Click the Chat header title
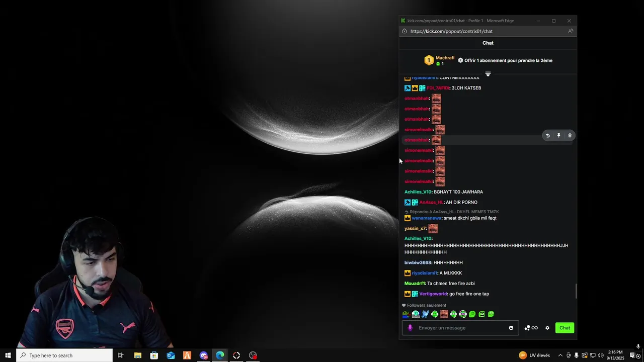 (x=488, y=43)
